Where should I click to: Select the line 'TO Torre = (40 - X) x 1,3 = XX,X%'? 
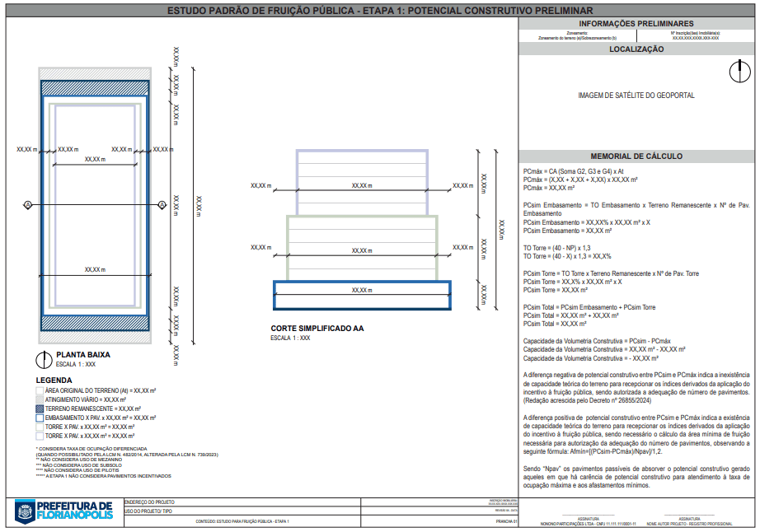(x=567, y=256)
